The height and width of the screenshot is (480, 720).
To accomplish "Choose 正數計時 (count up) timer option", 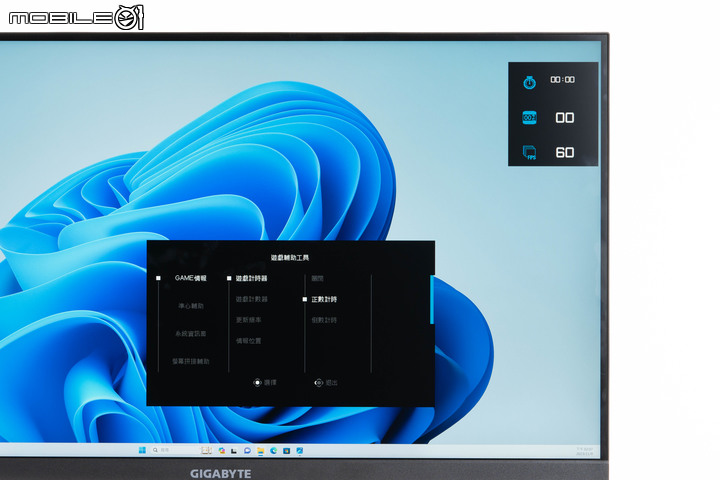I will pyautogui.click(x=324, y=299).
